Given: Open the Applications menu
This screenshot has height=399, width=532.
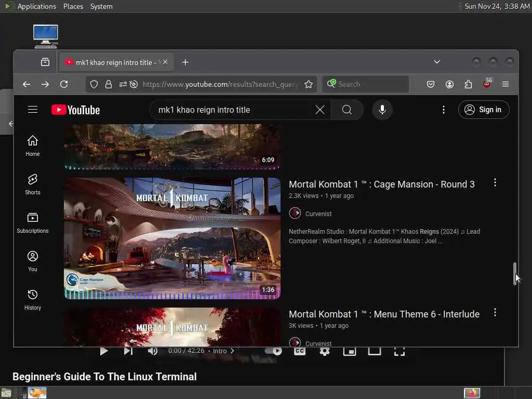Looking at the screenshot, I should [37, 6].
